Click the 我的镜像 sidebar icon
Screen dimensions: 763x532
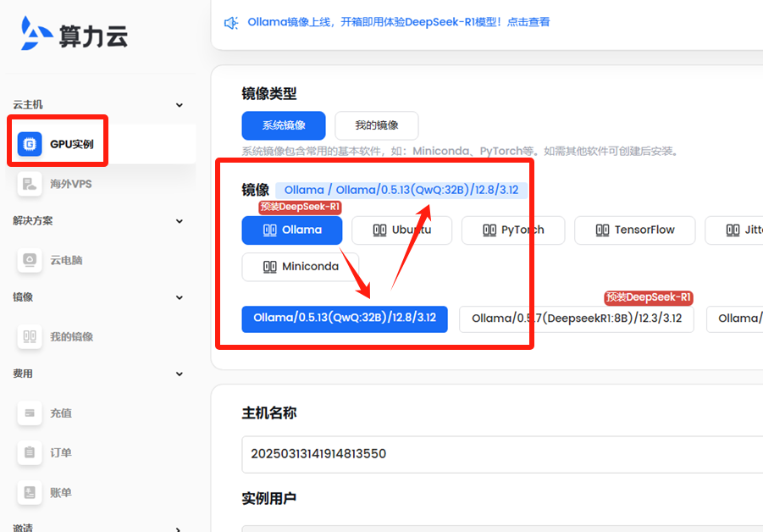[x=30, y=336]
